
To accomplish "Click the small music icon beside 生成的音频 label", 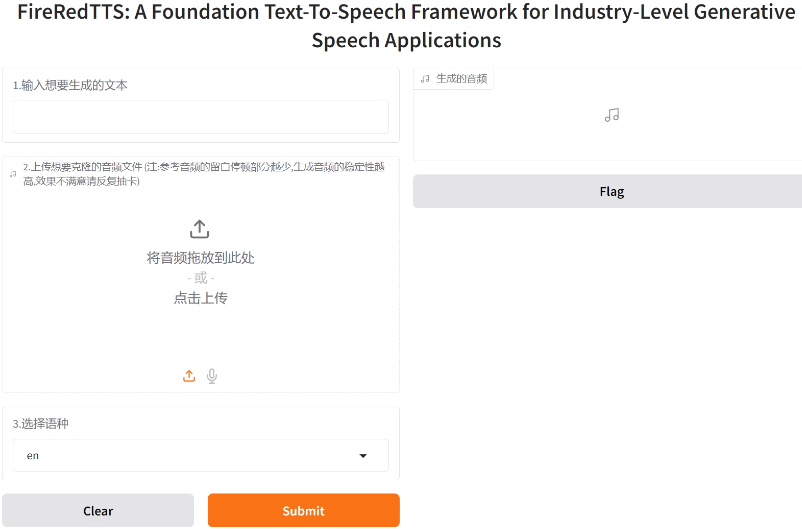I will coord(425,78).
